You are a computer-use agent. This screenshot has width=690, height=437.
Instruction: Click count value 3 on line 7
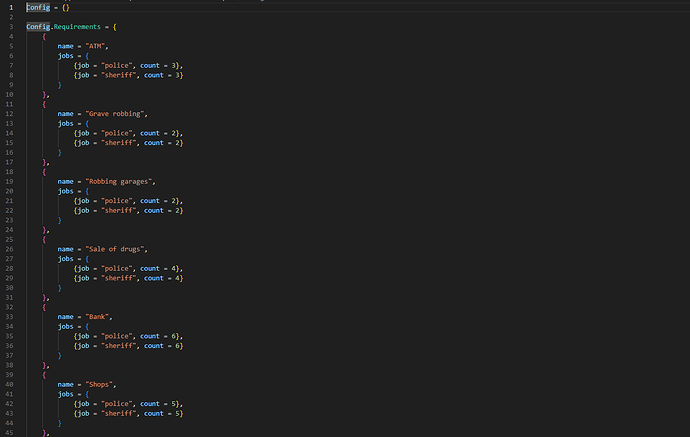pyautogui.click(x=173, y=66)
